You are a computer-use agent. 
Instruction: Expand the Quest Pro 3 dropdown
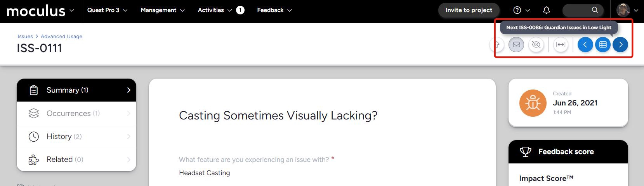click(x=107, y=10)
